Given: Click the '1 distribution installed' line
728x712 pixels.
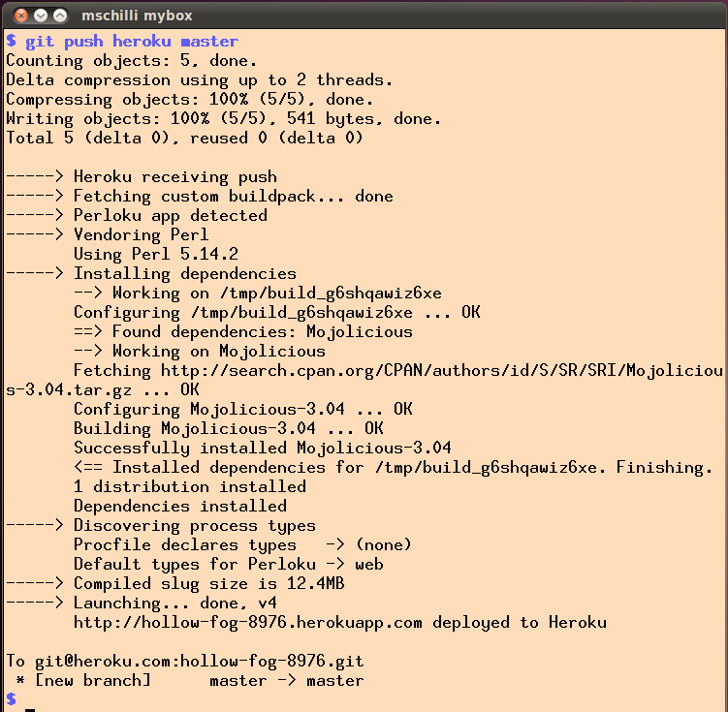Looking at the screenshot, I should (x=190, y=487).
